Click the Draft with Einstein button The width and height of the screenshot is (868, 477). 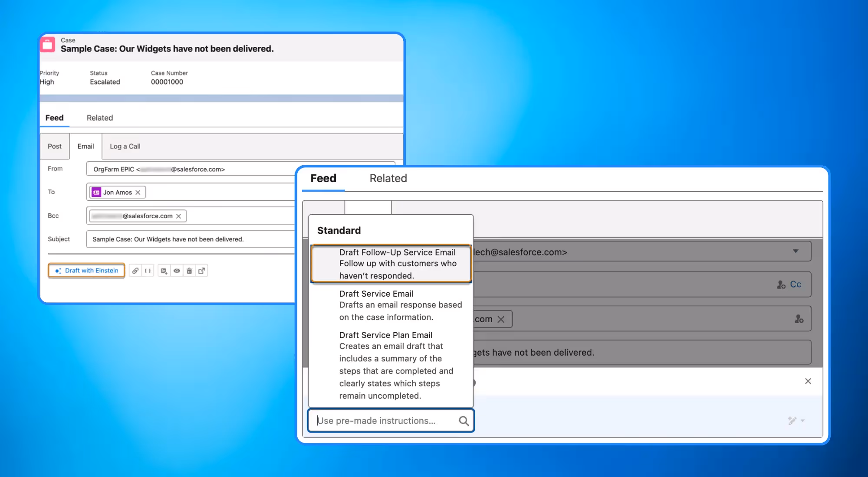(86, 271)
